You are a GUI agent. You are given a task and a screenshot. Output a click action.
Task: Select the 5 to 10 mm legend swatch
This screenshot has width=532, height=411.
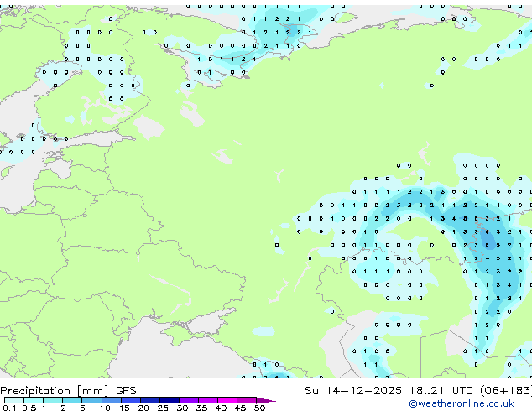91,400
